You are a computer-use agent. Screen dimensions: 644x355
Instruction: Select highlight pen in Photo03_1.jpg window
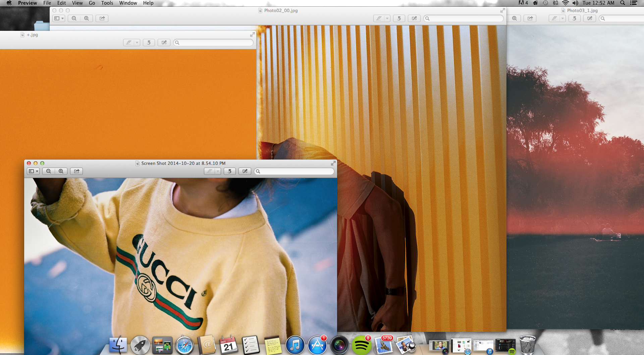pos(554,18)
